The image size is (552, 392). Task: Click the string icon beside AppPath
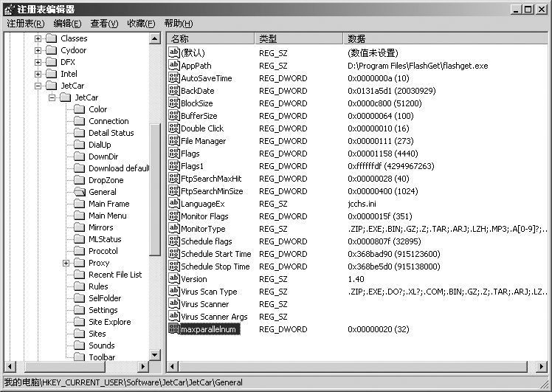(174, 66)
